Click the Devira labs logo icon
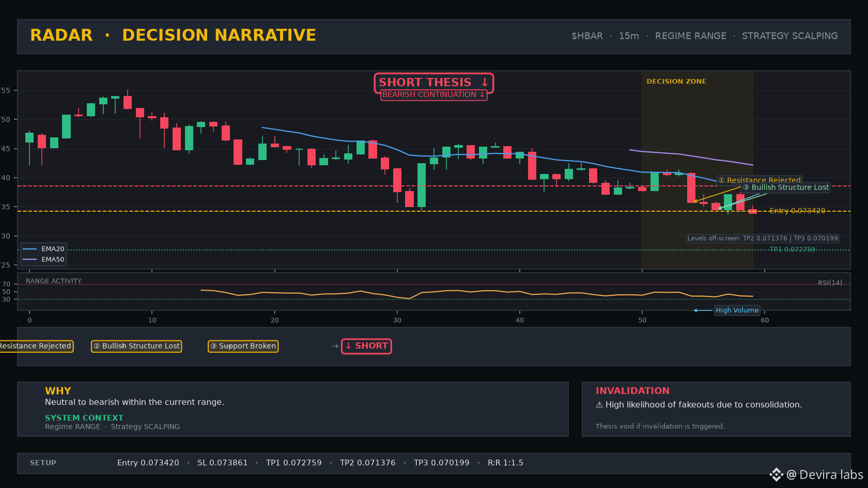Viewport: 868px width, 488px height. click(x=776, y=475)
